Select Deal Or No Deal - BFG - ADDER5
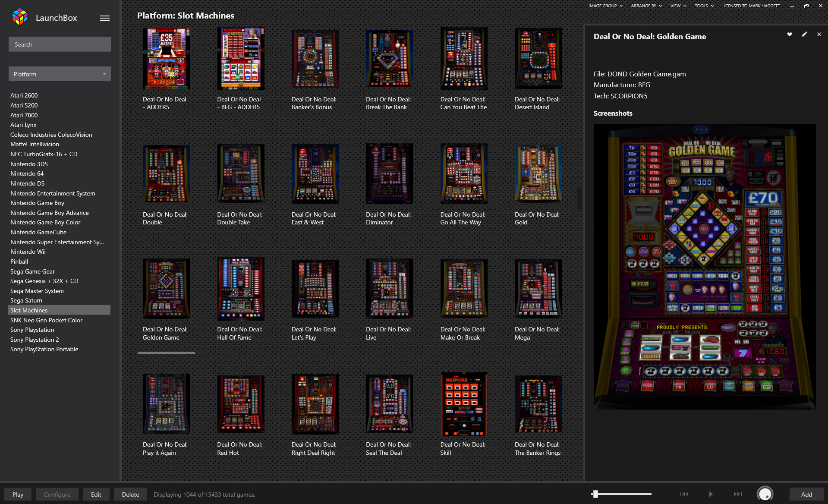The width and height of the screenshot is (828, 504). click(241, 59)
